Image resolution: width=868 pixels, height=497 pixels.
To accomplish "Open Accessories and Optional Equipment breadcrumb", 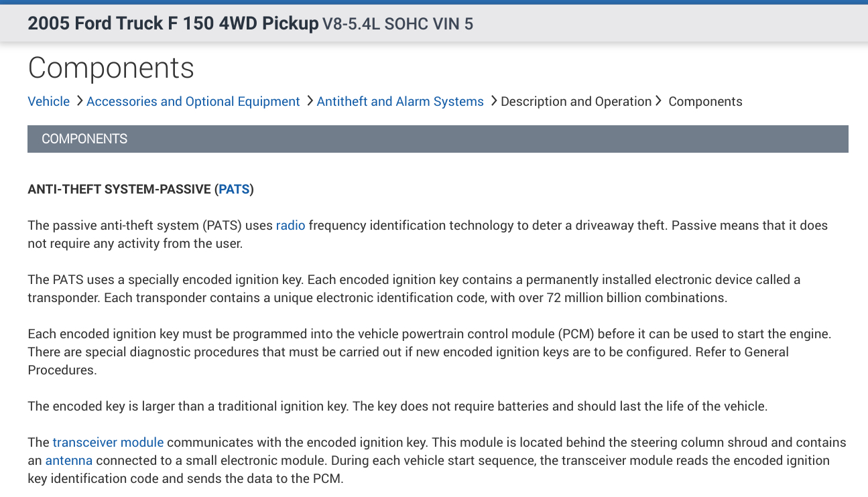I will pos(193,101).
